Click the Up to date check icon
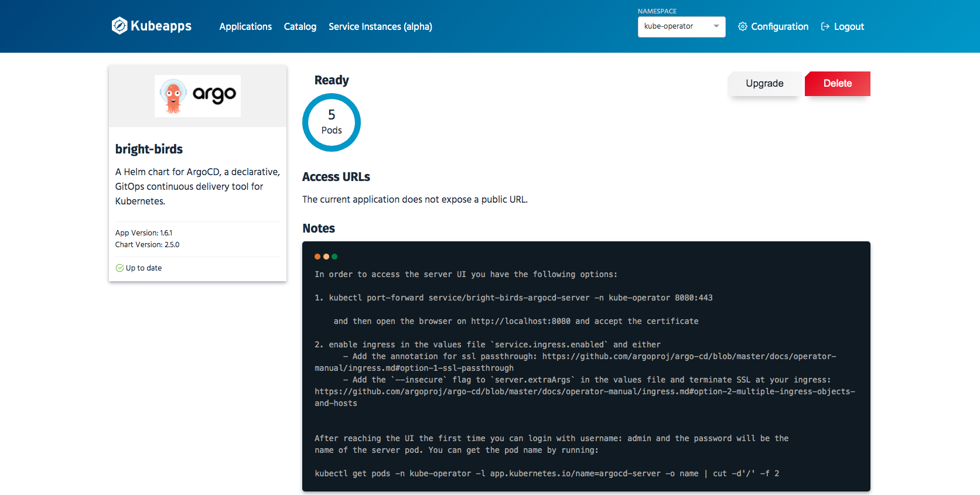This screenshot has width=980, height=495. pyautogui.click(x=119, y=268)
